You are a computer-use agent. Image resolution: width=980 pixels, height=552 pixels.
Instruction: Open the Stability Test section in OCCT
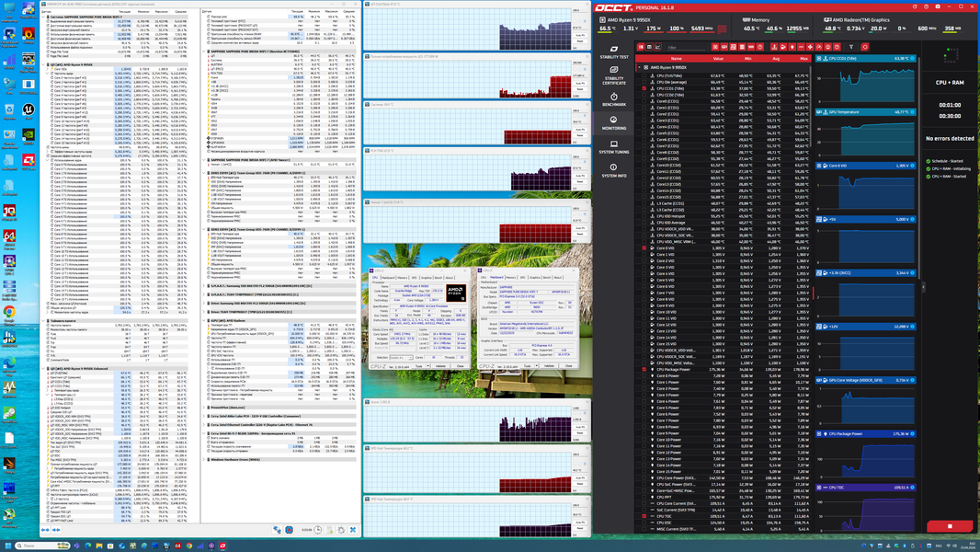(x=614, y=52)
